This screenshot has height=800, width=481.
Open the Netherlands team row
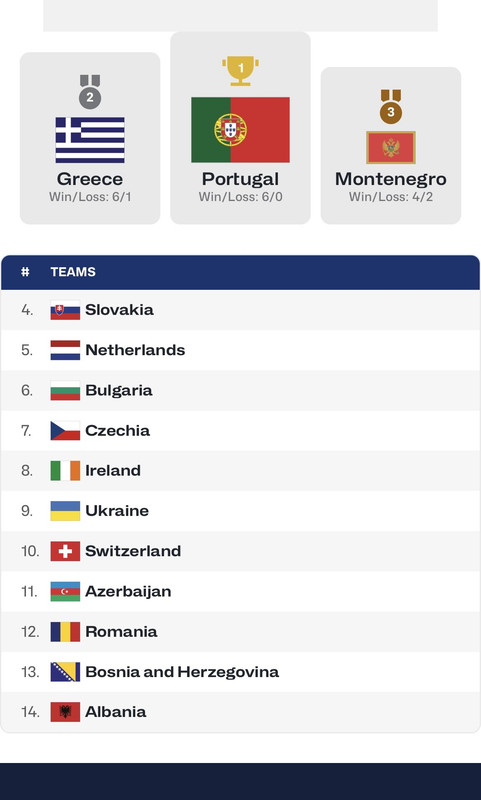click(x=240, y=350)
